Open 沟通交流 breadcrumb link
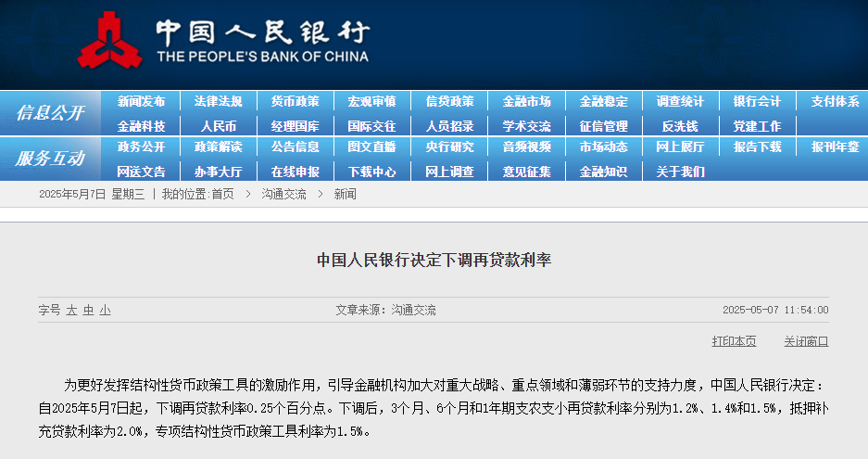Screen dimensions: 868x459 point(284,194)
